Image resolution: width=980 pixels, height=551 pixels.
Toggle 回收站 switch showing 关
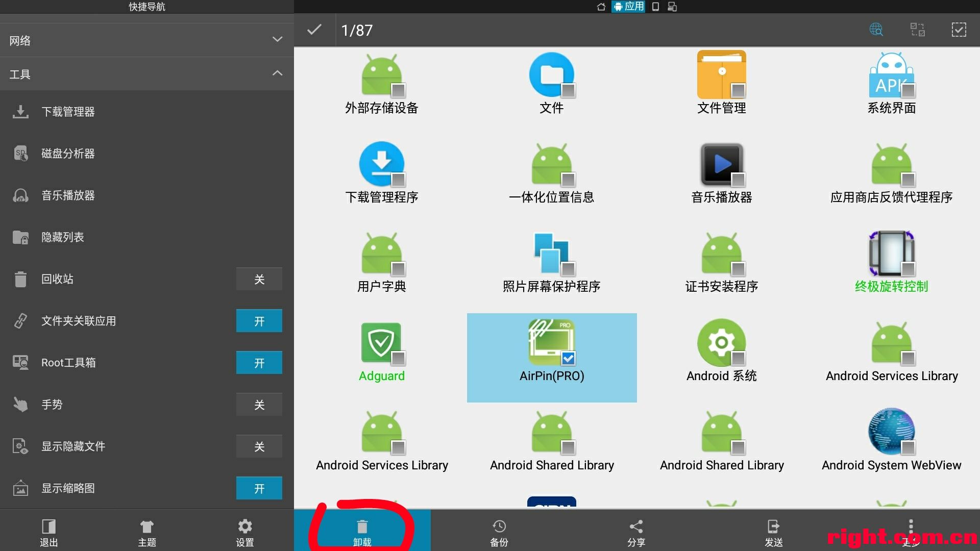click(259, 279)
